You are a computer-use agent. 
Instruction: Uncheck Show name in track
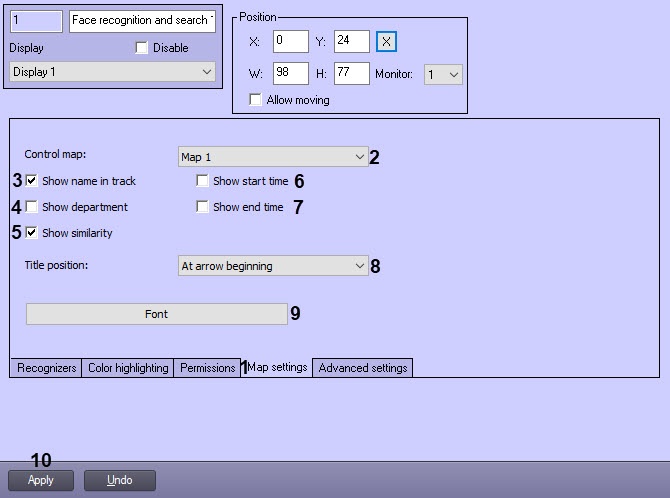(32, 181)
